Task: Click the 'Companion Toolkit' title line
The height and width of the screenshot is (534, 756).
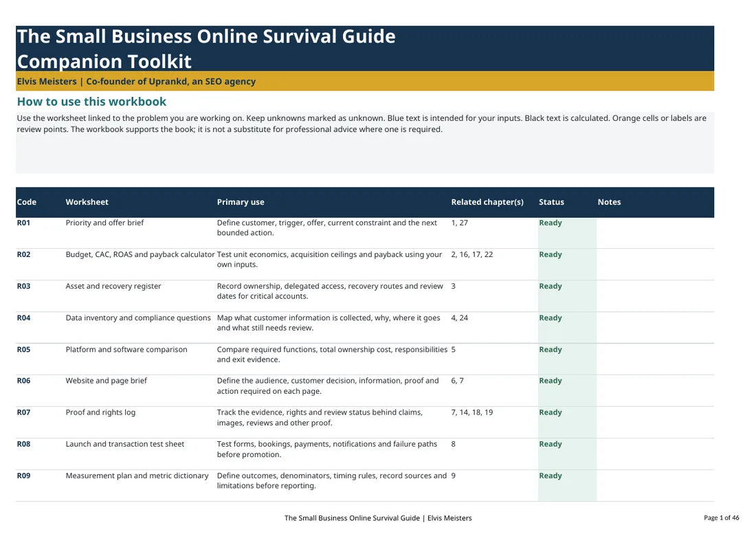Action: point(104,62)
